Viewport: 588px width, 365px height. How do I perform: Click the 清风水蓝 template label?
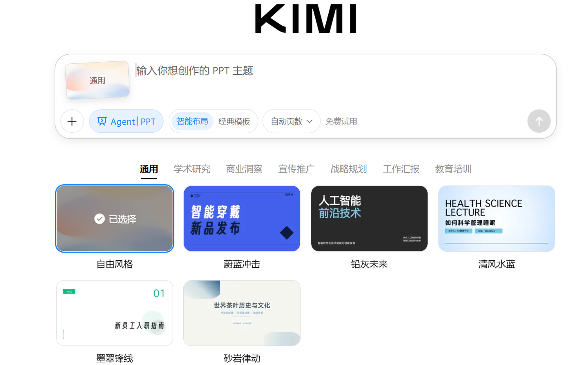[x=497, y=264]
